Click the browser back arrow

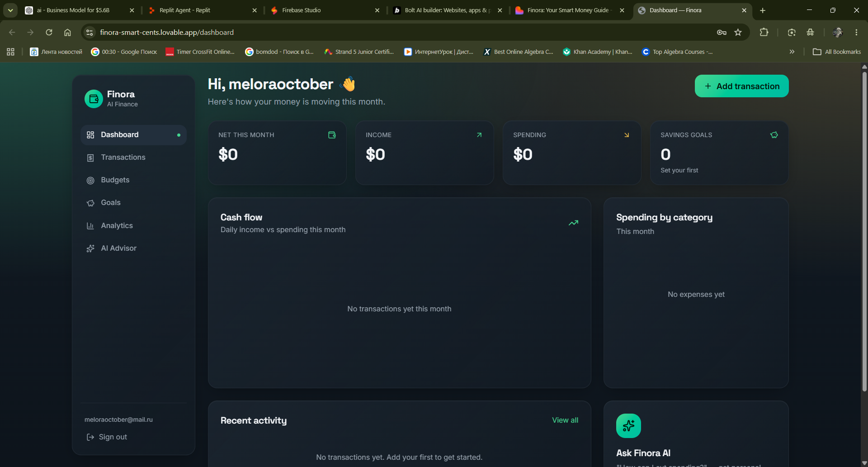(12, 32)
